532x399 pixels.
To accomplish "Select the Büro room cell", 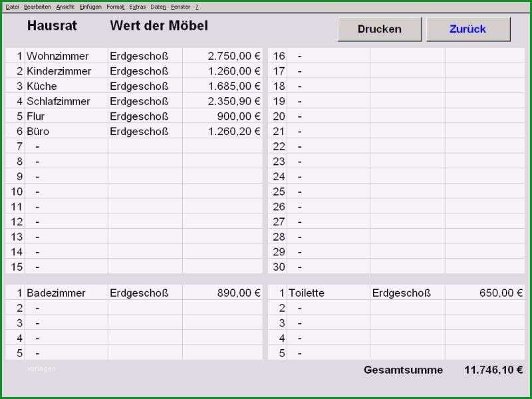I will [66, 131].
